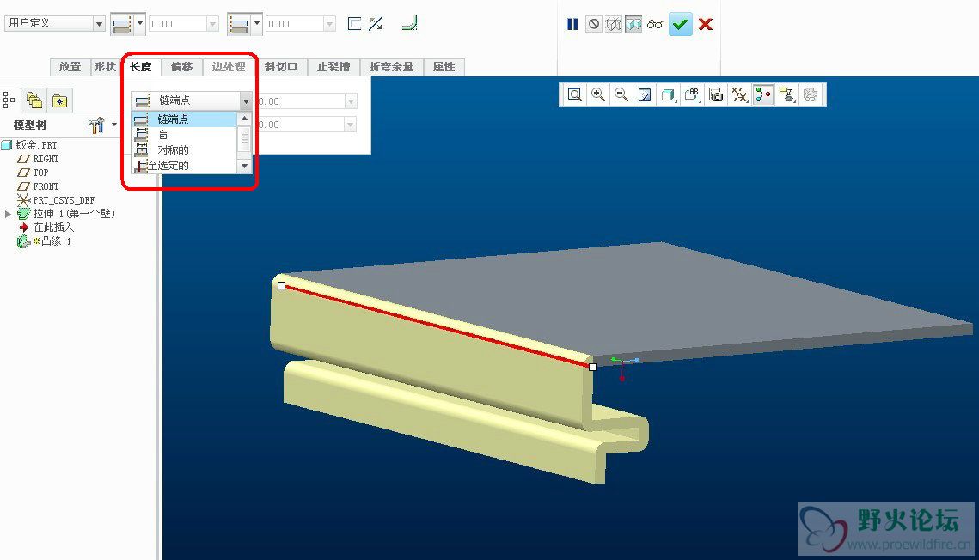Open the datum display filters icon
The height and width of the screenshot is (560, 979).
click(740, 94)
